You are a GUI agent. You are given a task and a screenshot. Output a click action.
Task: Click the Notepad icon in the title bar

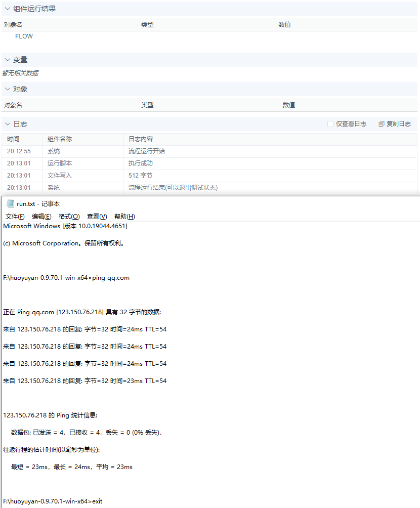pos(10,203)
